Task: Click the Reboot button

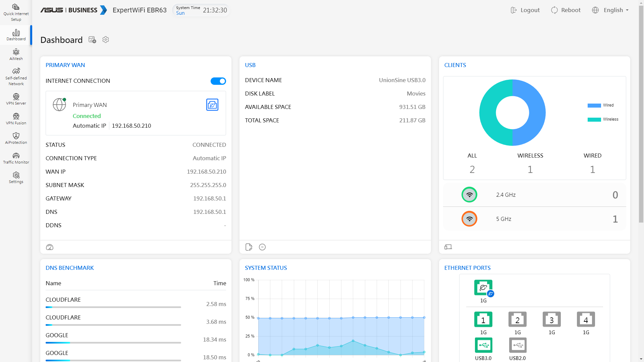Action: 566,10
